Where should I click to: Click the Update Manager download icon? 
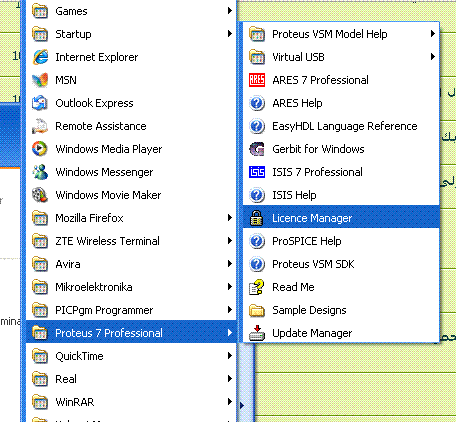257,333
